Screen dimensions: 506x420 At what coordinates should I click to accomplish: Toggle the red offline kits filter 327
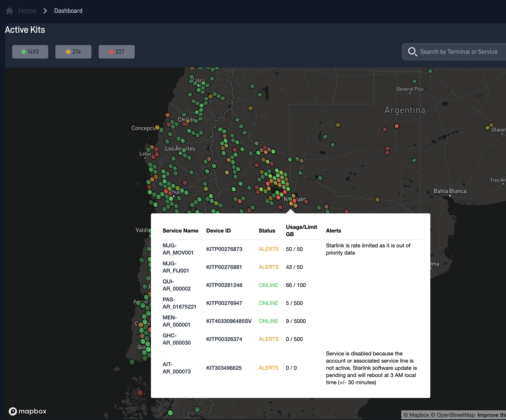[116, 52]
